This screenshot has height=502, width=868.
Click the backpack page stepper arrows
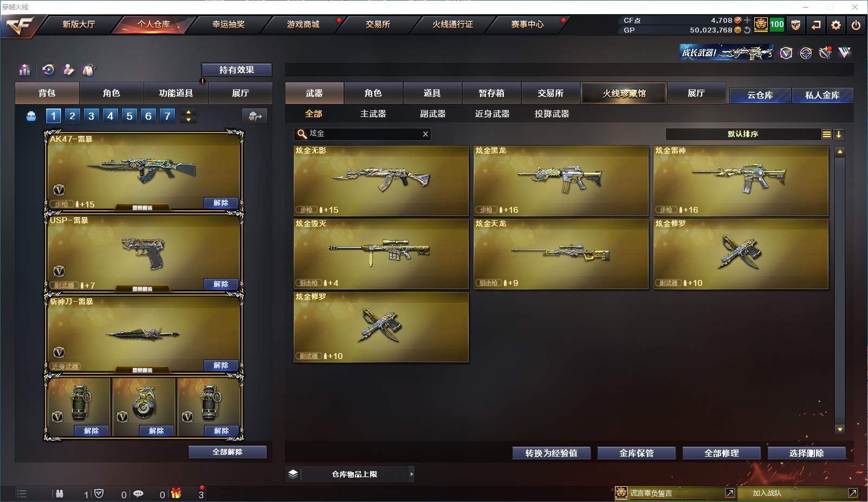(188, 115)
